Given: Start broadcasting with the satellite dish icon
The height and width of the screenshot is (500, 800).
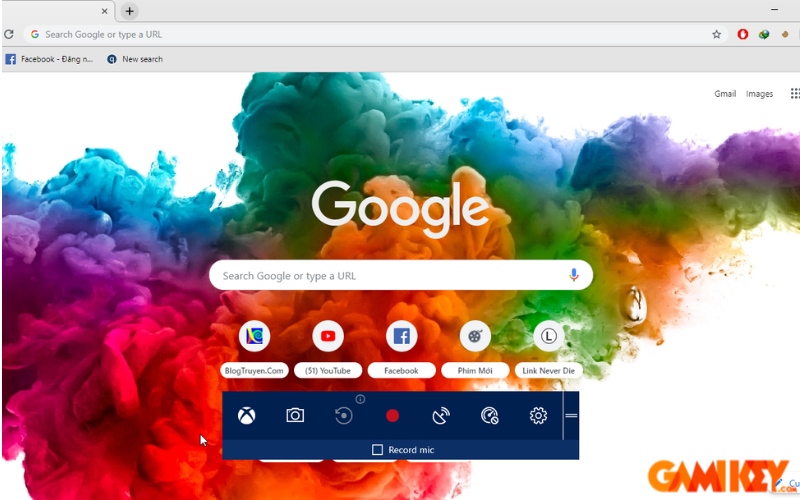Looking at the screenshot, I should tap(441, 416).
